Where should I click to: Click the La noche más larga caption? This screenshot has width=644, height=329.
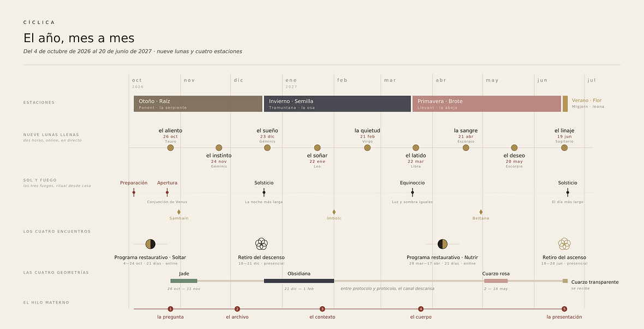(x=264, y=202)
